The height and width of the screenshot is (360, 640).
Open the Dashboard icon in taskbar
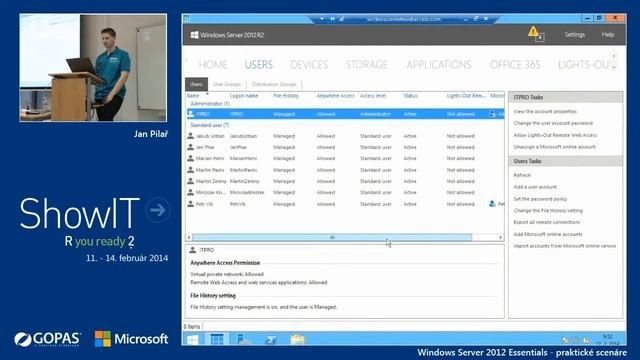coord(217,339)
